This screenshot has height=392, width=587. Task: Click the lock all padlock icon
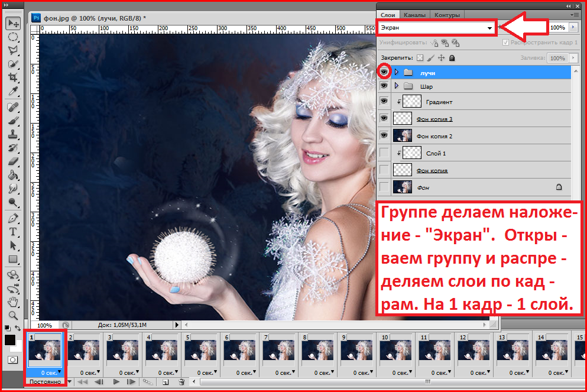pyautogui.click(x=452, y=58)
